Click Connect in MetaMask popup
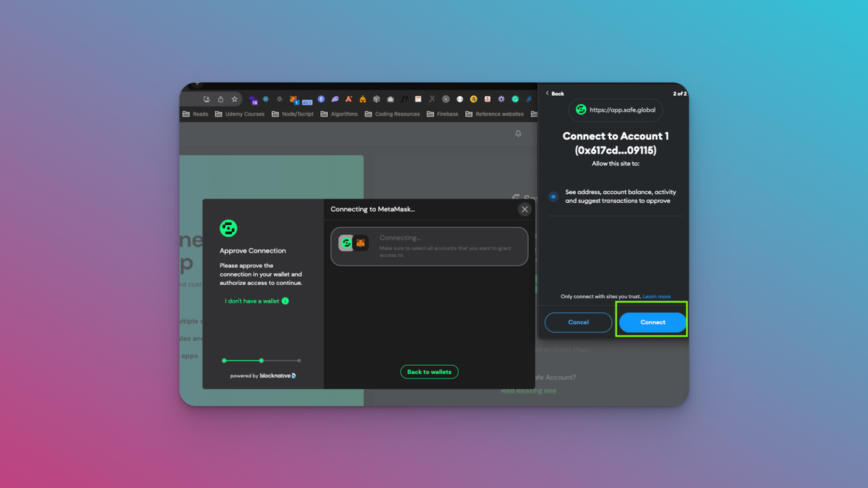Viewport: 868px width, 488px height. pyautogui.click(x=652, y=322)
